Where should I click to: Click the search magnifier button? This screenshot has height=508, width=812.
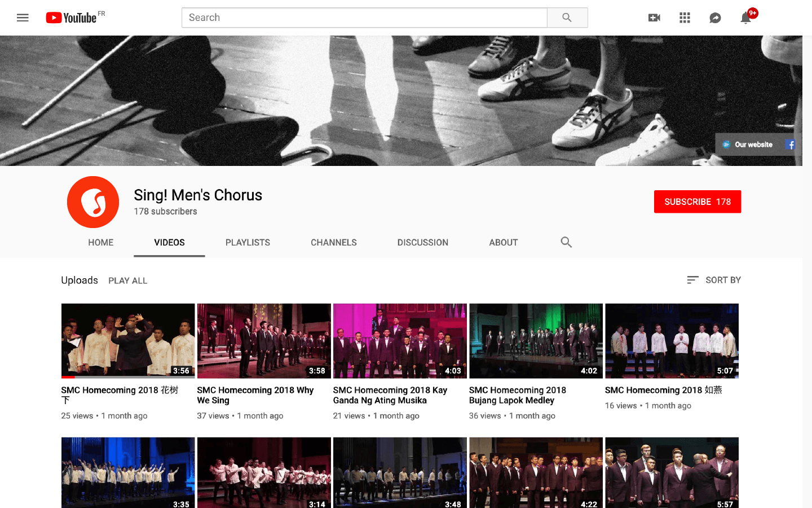[567, 17]
